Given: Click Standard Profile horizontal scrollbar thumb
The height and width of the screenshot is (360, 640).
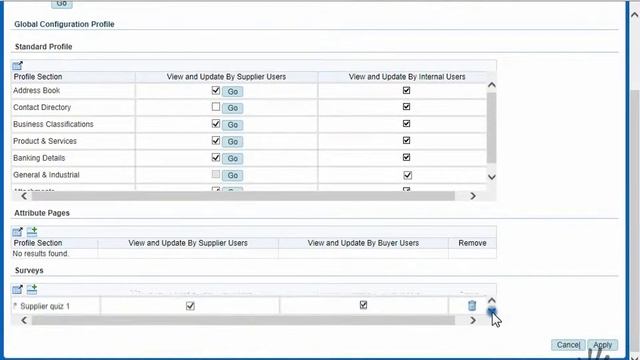Looking at the screenshot, I should point(243,196).
